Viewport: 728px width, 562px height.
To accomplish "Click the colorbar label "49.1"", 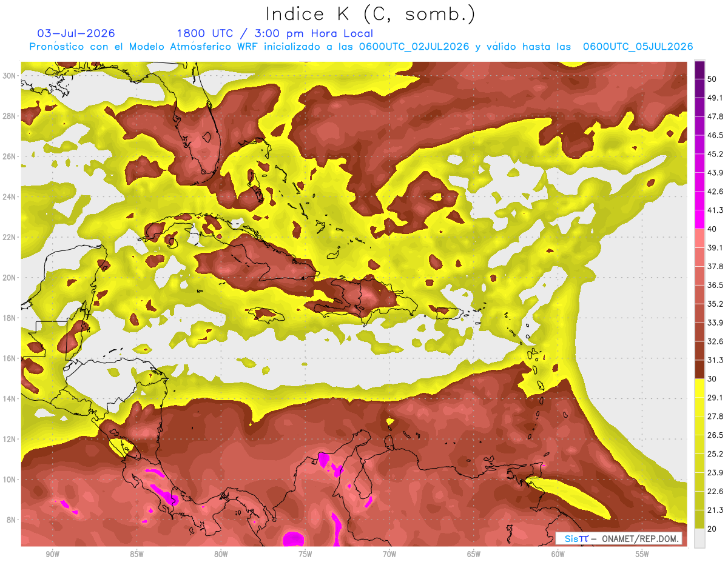I will 716,98.
